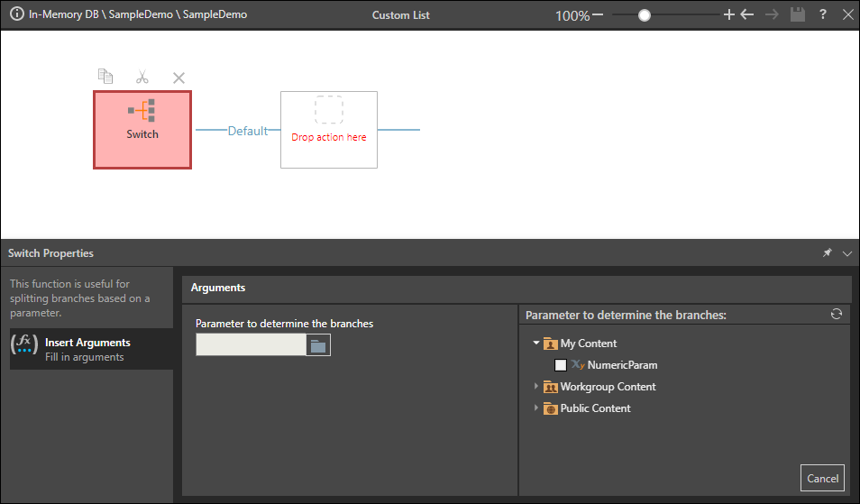The width and height of the screenshot is (860, 504).
Task: Click the copy icon above the Switch node
Action: click(x=105, y=77)
